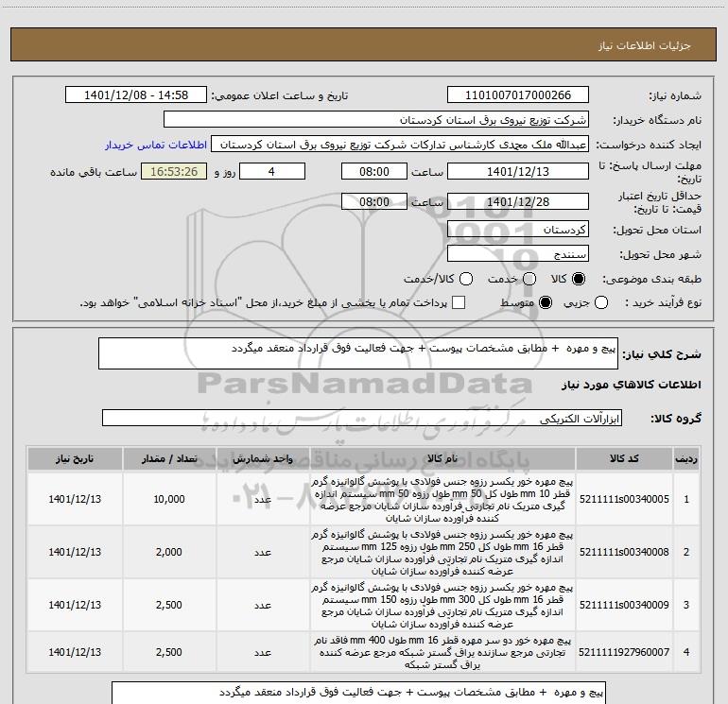Click the جزئیات اطلاعات نیاز header bar

[363, 44]
